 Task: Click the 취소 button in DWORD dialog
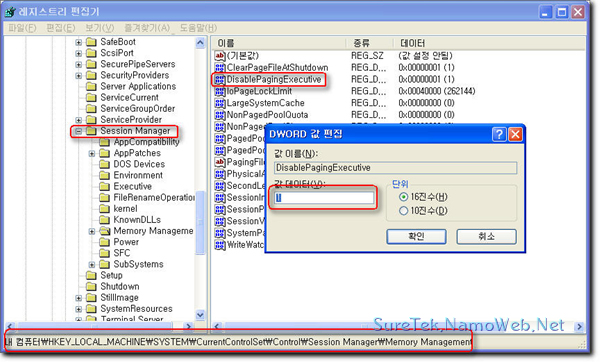click(x=486, y=236)
